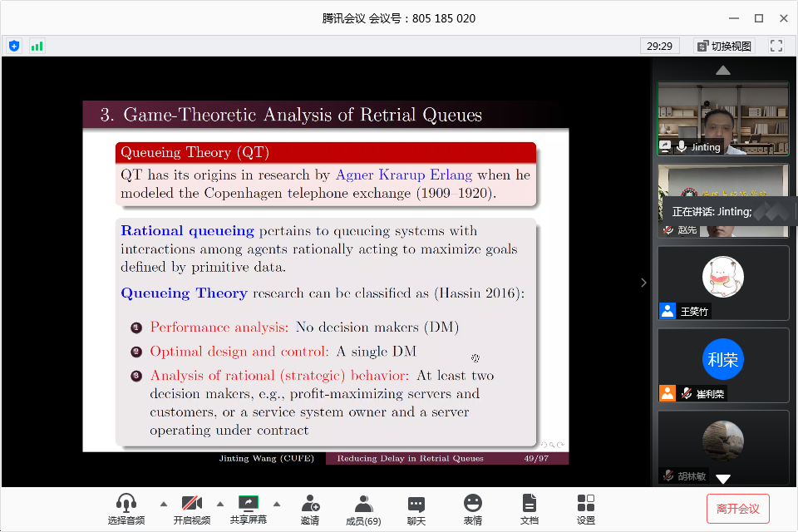Viewport: 798px width, 532px height.
Task: Open 聊天 chat panel
Action: coord(416,509)
